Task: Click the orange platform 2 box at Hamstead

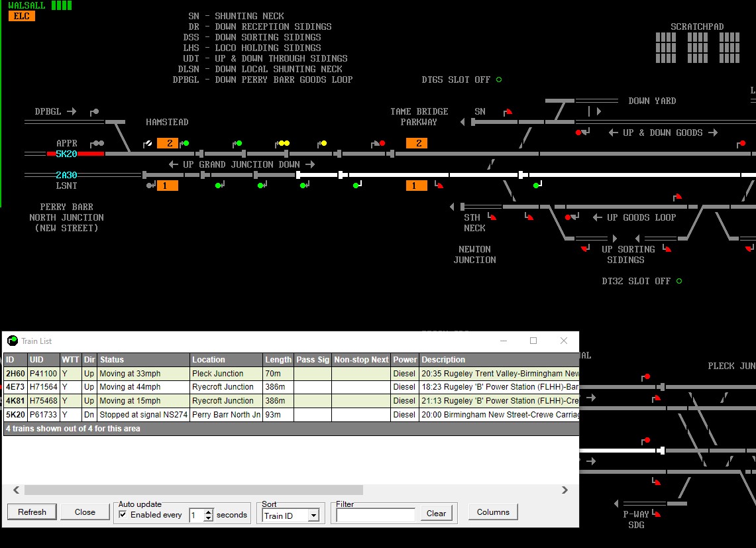Action: [168, 143]
